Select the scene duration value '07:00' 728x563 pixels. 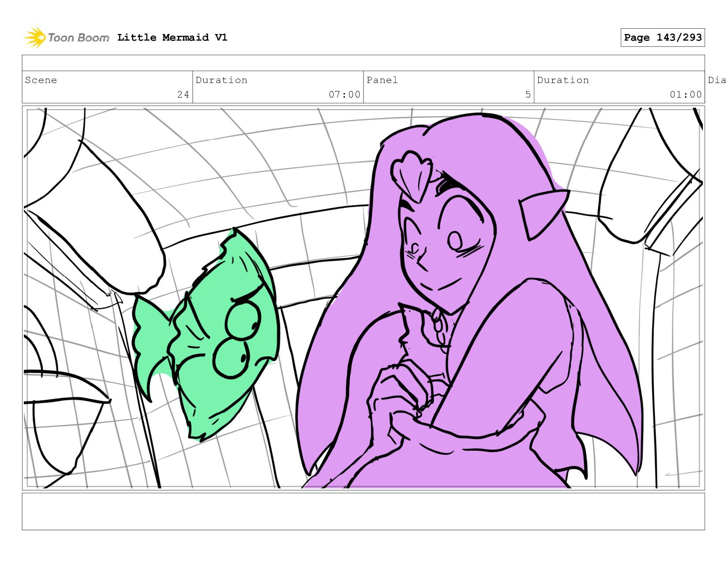pyautogui.click(x=344, y=94)
